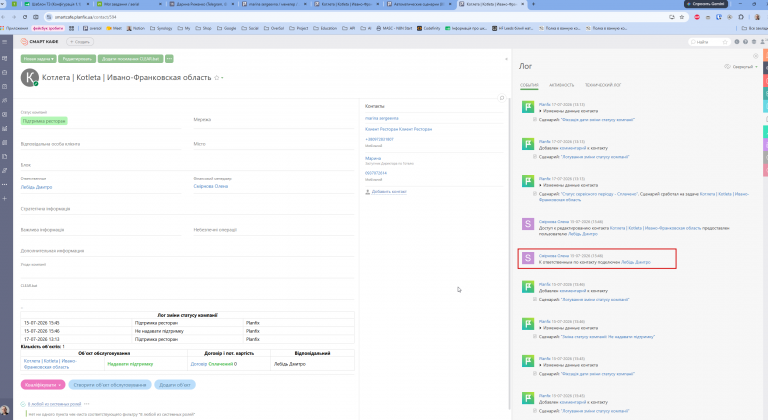Click the green CLEAR.bat link button
The image size is (768, 420).
(x=130, y=59)
